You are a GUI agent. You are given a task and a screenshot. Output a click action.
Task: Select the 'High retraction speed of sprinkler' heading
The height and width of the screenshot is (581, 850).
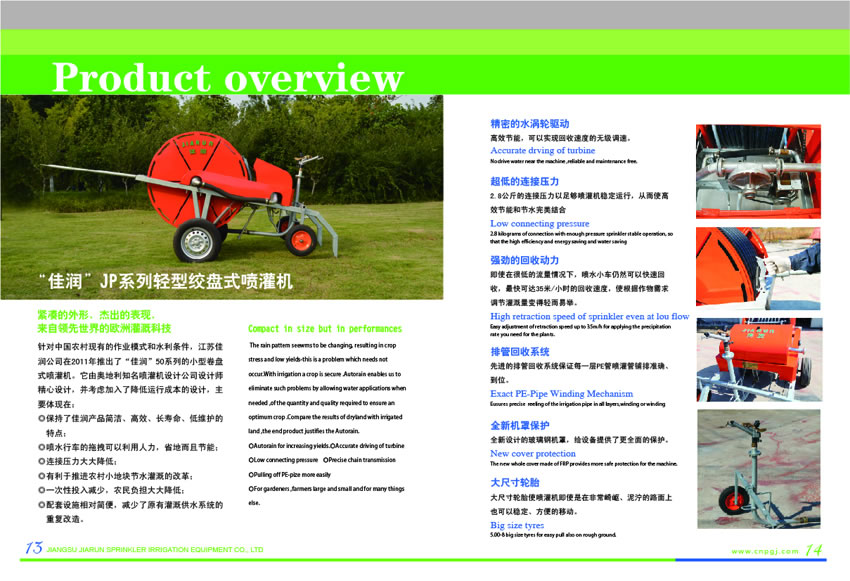coord(589,316)
